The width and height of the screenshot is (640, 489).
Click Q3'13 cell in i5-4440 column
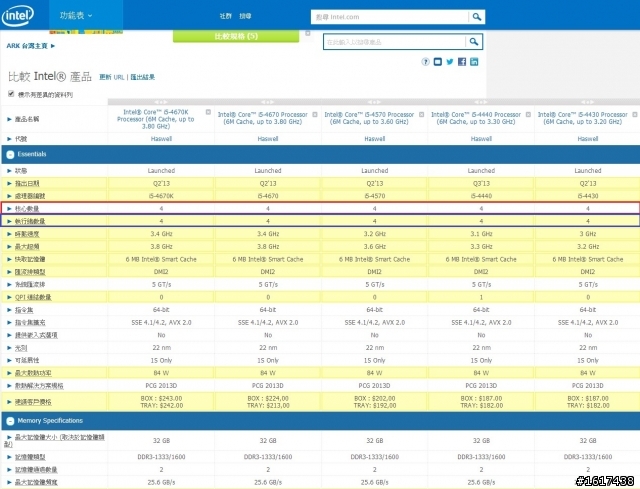481,184
